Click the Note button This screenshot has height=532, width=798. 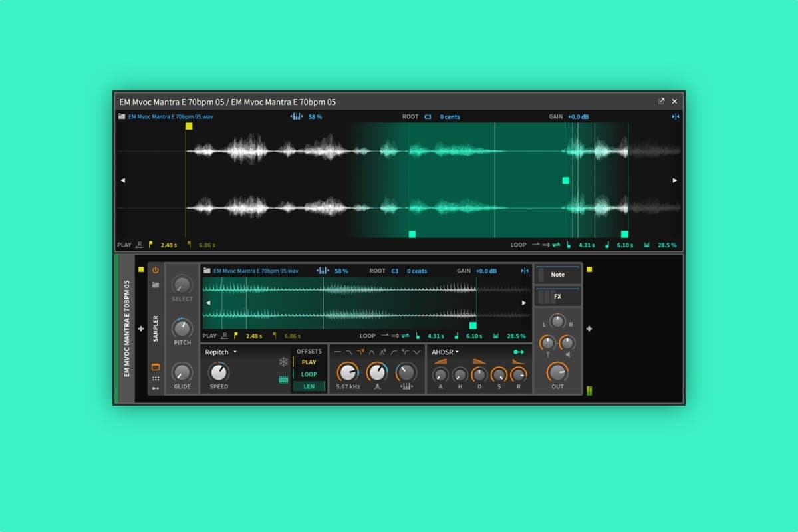(x=557, y=274)
